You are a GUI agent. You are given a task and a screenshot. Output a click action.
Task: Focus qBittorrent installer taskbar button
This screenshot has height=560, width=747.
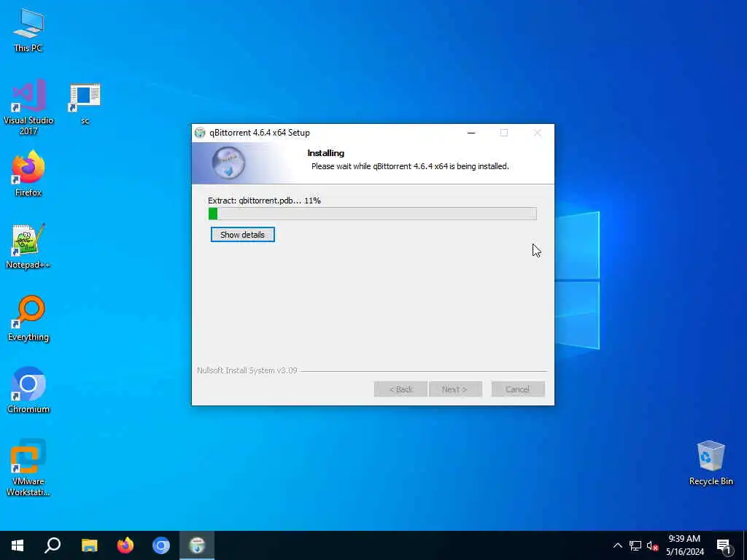pos(197,545)
